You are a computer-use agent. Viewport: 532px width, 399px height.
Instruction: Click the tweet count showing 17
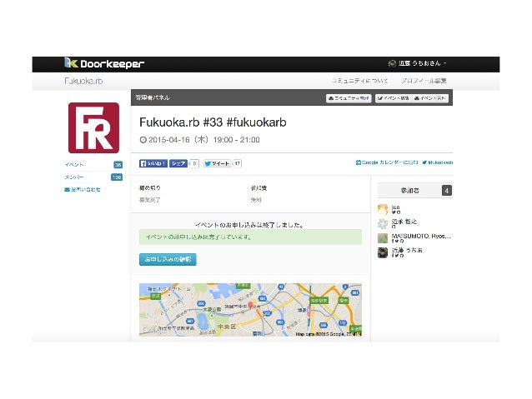(237, 163)
